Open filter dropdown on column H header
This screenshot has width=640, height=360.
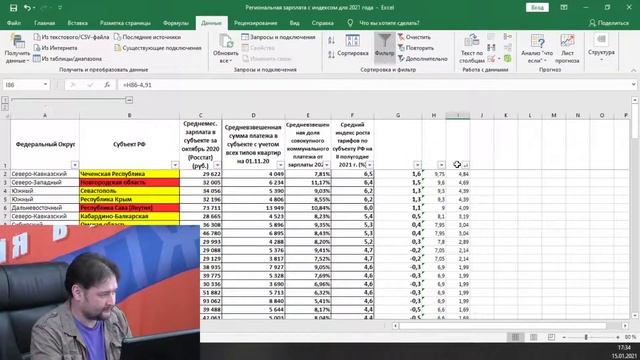[x=441, y=165]
